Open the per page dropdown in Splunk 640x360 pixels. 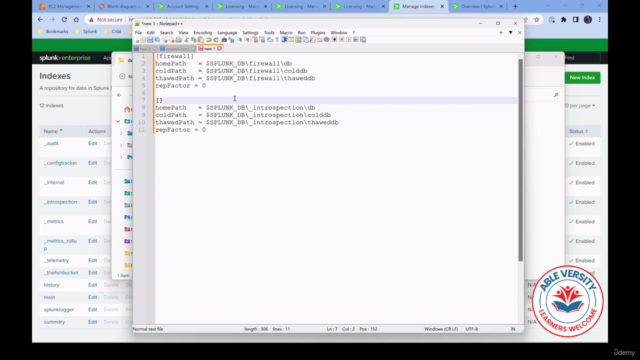[x=580, y=106]
